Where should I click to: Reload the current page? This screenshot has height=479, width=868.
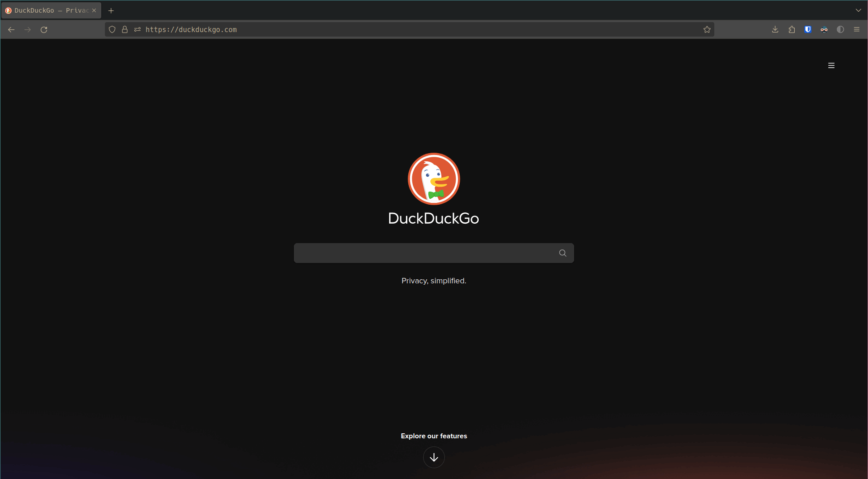tap(44, 30)
